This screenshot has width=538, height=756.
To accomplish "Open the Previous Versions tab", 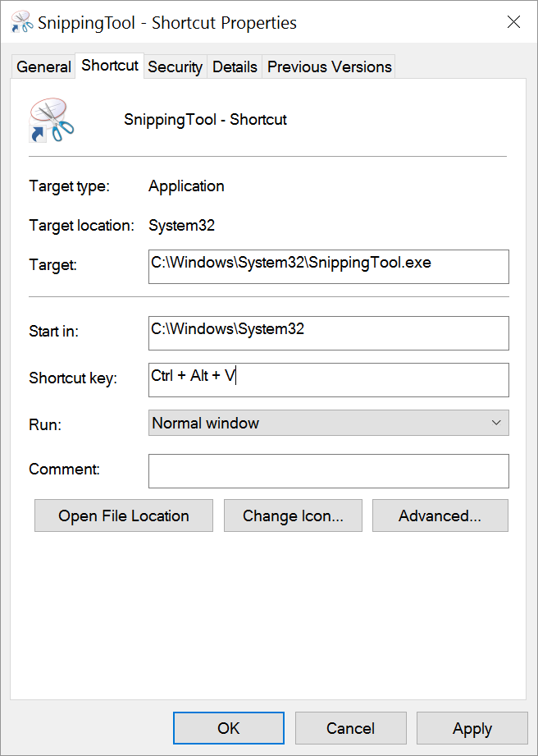I will tap(330, 66).
